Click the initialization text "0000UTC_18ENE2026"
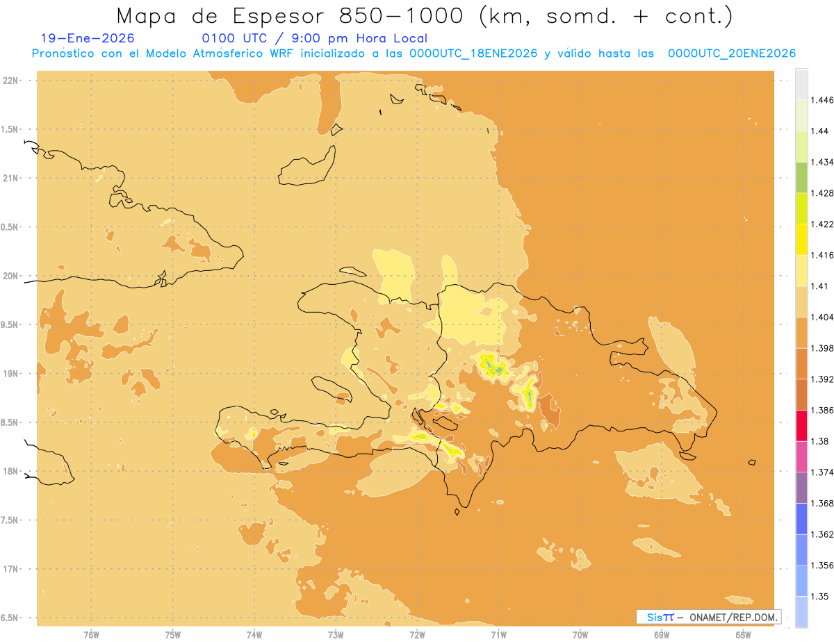 (x=473, y=53)
